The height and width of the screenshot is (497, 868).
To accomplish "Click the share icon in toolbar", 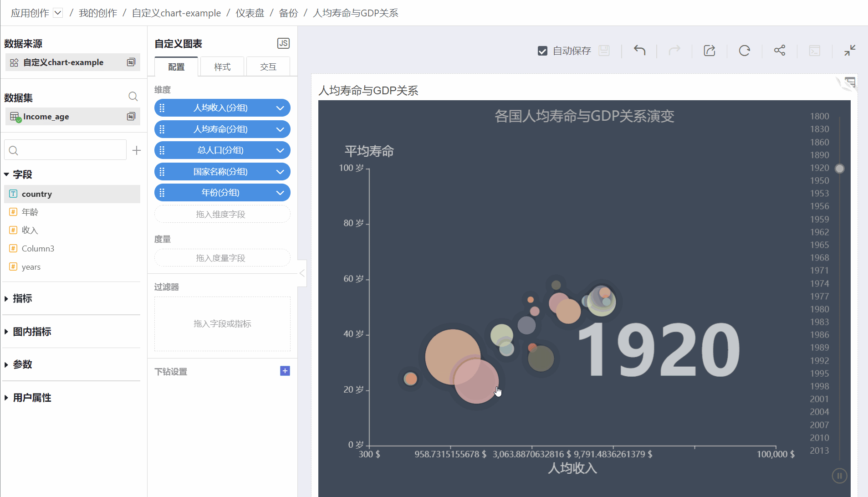I will [779, 51].
